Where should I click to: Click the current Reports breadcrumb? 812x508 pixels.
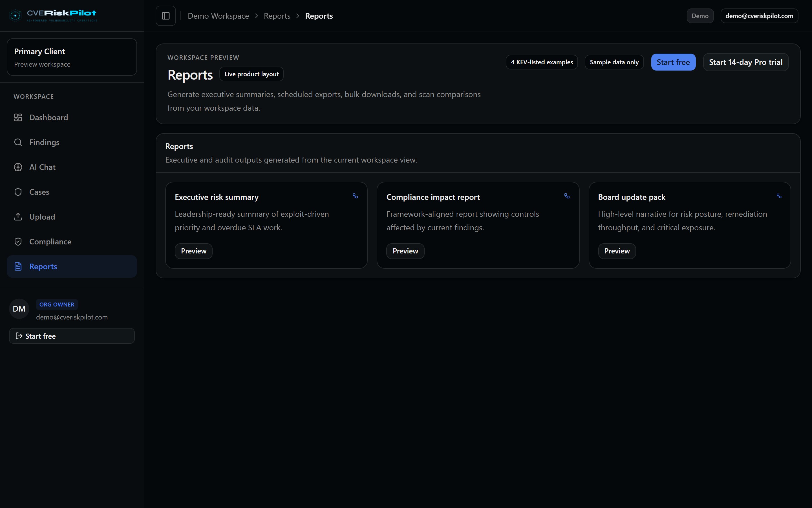tap(319, 16)
